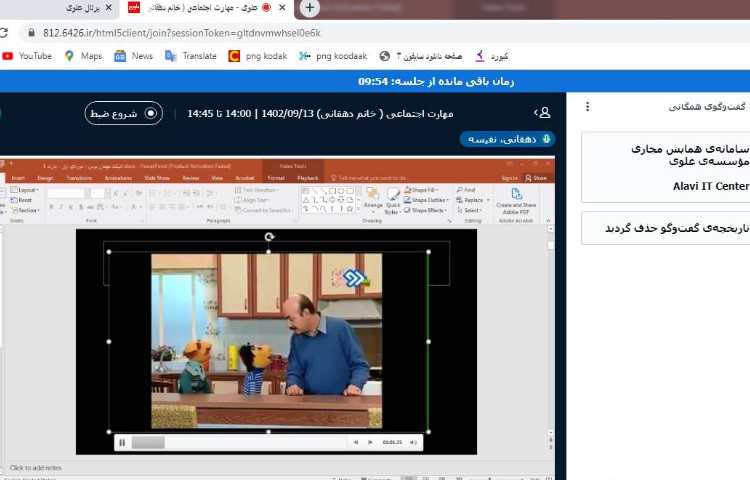Image resolution: width=750 pixels, height=480 pixels.
Task: Open the Layout dropdown
Action: 25,190
